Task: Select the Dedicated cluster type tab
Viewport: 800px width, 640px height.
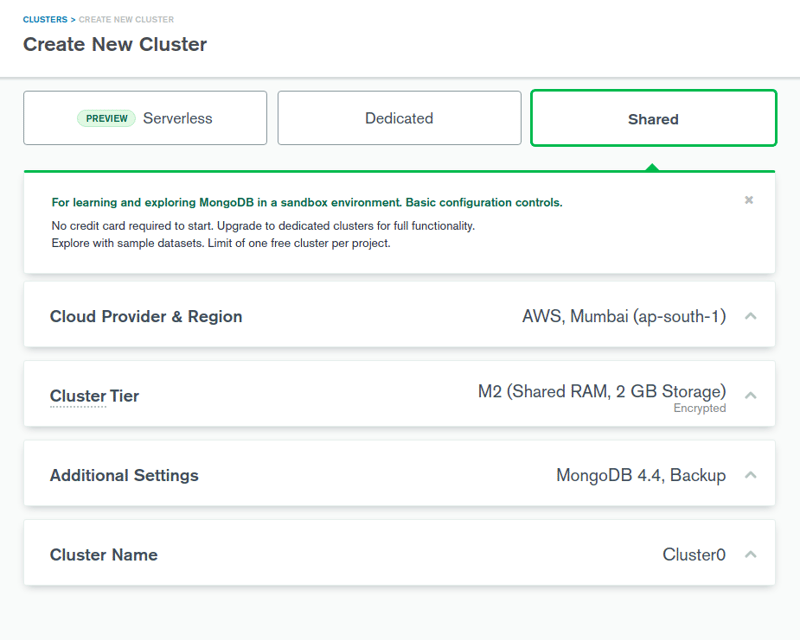Action: pos(399,118)
